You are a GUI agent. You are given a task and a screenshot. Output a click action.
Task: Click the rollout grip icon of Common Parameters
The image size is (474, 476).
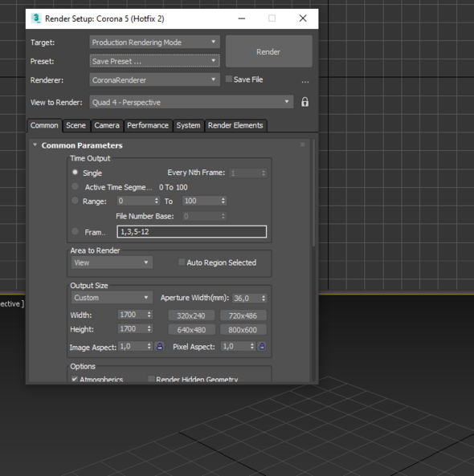303,144
